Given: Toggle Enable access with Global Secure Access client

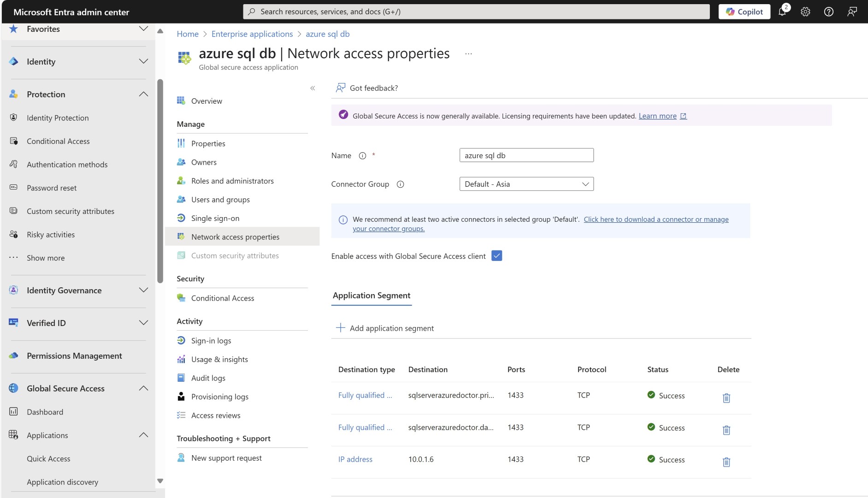Looking at the screenshot, I should (x=496, y=256).
